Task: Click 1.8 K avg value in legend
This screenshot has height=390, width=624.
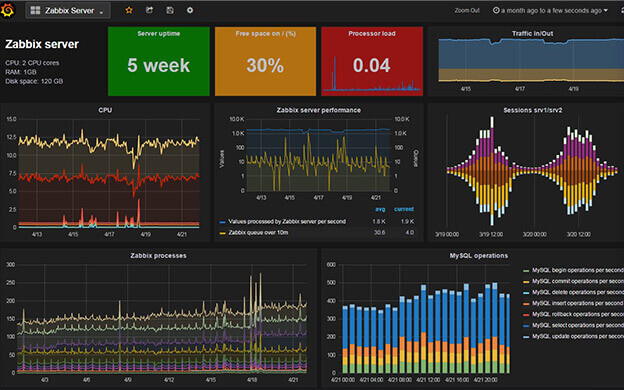Action: pos(379,222)
